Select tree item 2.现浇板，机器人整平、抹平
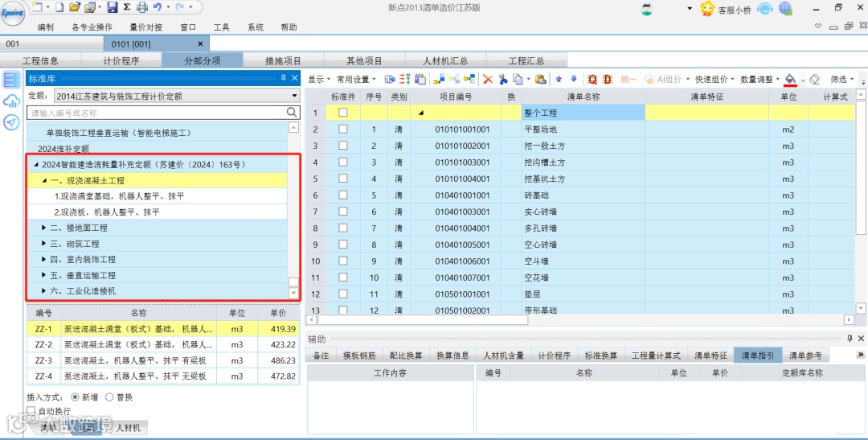 (107, 212)
